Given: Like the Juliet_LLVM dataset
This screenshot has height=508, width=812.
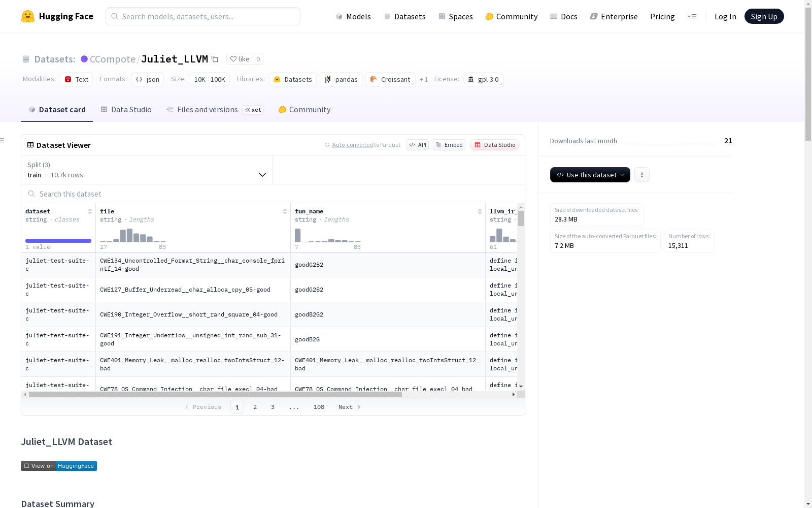Looking at the screenshot, I should tap(240, 59).
